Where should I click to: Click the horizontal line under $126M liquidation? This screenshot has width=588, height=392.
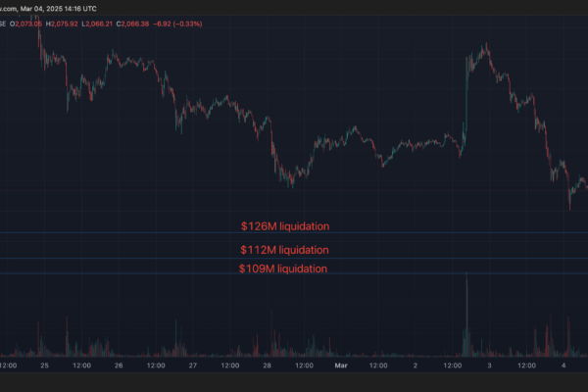click(x=294, y=233)
